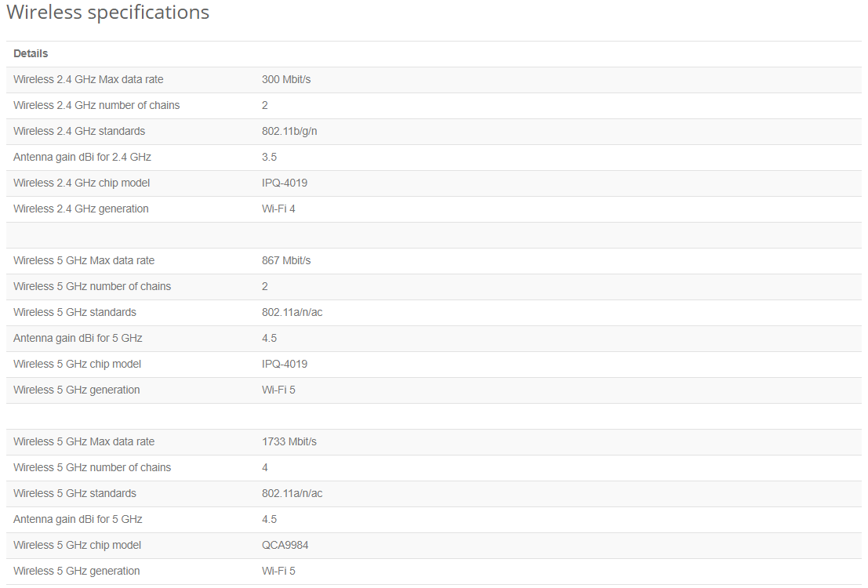Click the number of chains value 4
The width and height of the screenshot is (868, 588).
[x=265, y=467]
